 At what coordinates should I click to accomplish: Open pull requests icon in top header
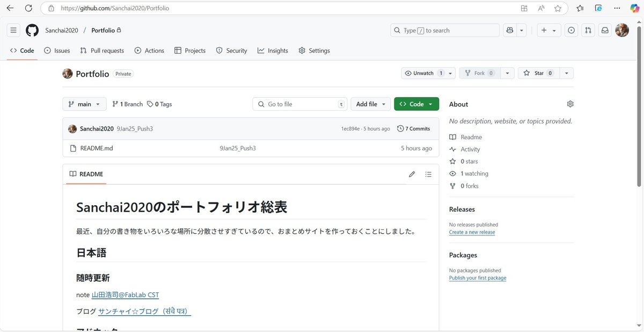click(x=588, y=30)
